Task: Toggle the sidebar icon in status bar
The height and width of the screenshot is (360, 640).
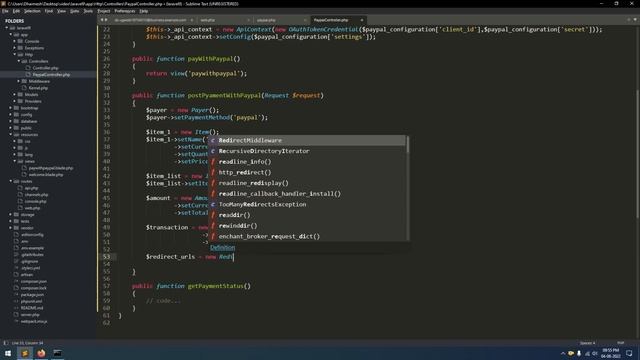Action: (x=6, y=343)
